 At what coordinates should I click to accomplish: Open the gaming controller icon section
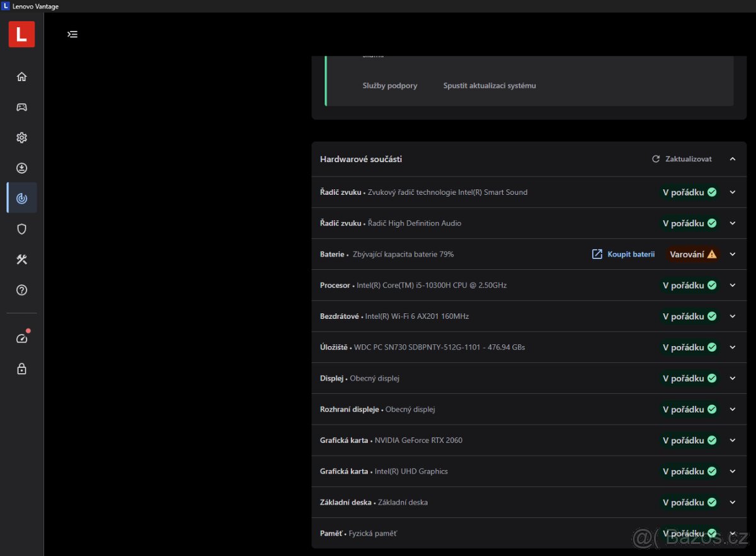point(21,107)
